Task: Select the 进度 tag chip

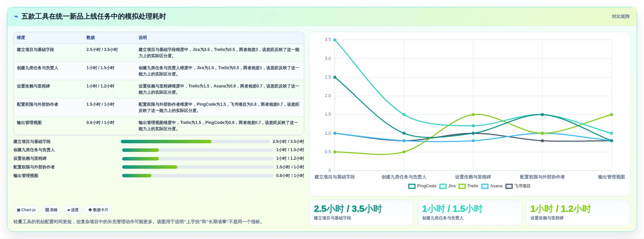Action: coord(73,210)
